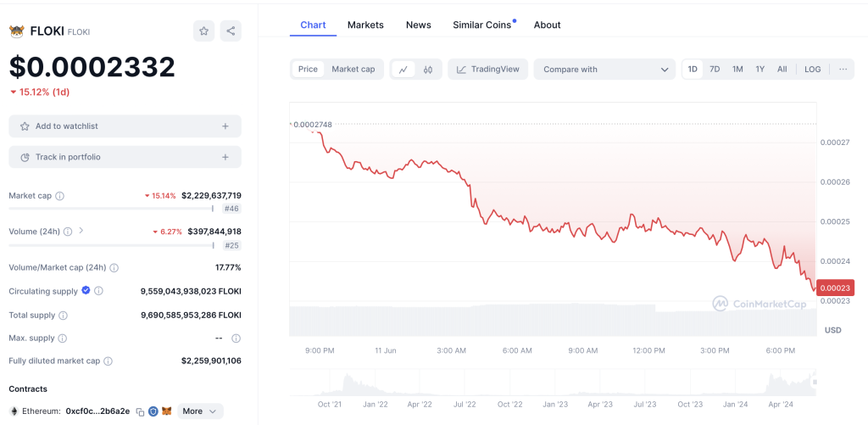Click the 15.12% (1d) price change

(39, 92)
